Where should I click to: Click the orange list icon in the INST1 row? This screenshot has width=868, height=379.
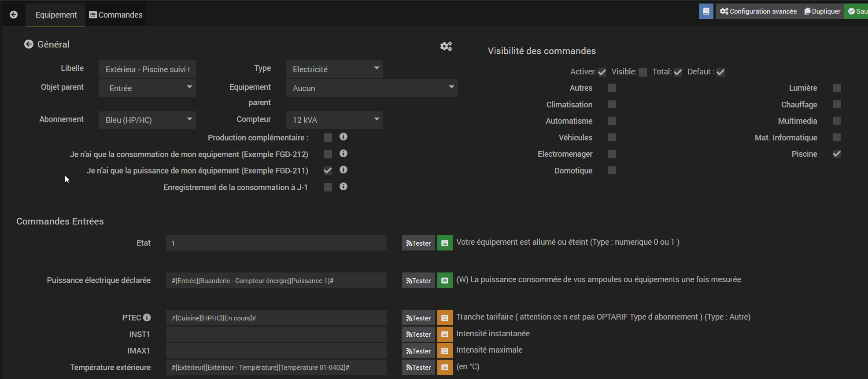(x=445, y=335)
